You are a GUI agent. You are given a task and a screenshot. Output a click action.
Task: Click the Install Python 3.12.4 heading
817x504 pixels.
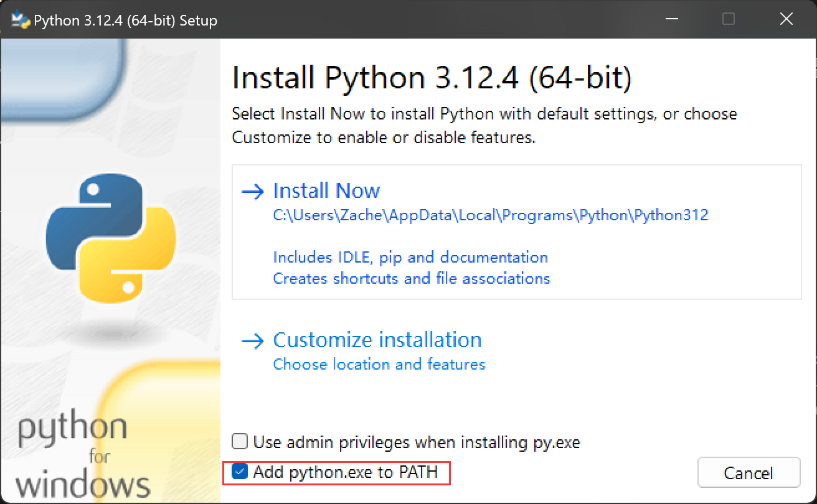click(x=431, y=77)
